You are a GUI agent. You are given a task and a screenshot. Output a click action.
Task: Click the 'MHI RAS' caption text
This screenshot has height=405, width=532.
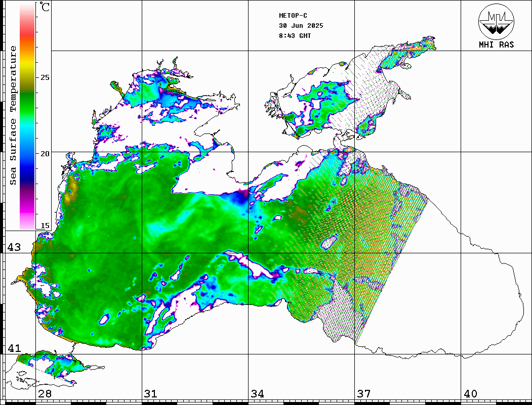point(496,44)
